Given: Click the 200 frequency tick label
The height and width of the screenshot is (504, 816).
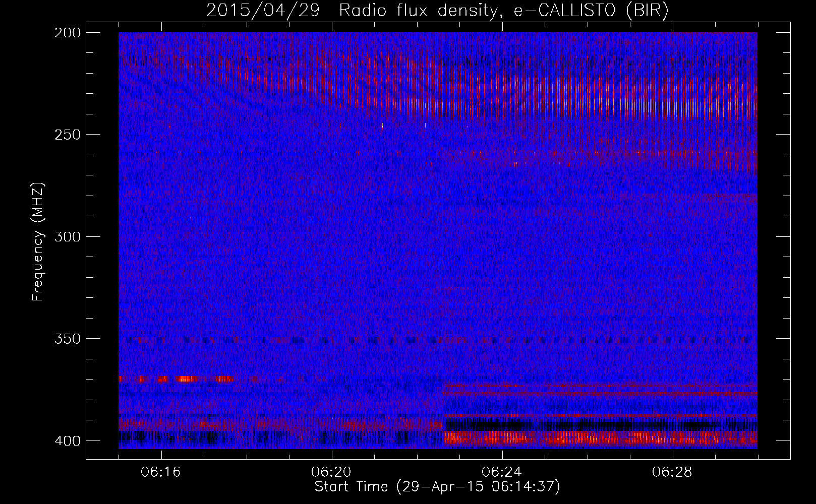Looking at the screenshot, I should click(68, 33).
